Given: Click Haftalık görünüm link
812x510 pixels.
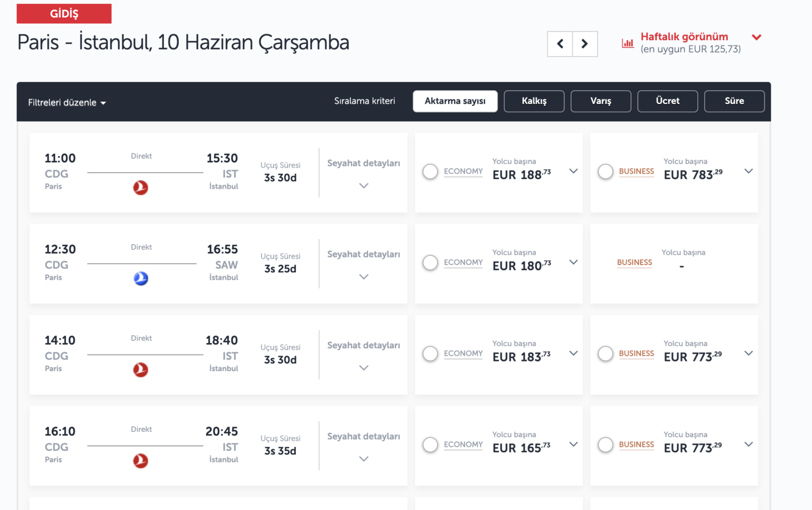Looking at the screenshot, I should click(684, 36).
